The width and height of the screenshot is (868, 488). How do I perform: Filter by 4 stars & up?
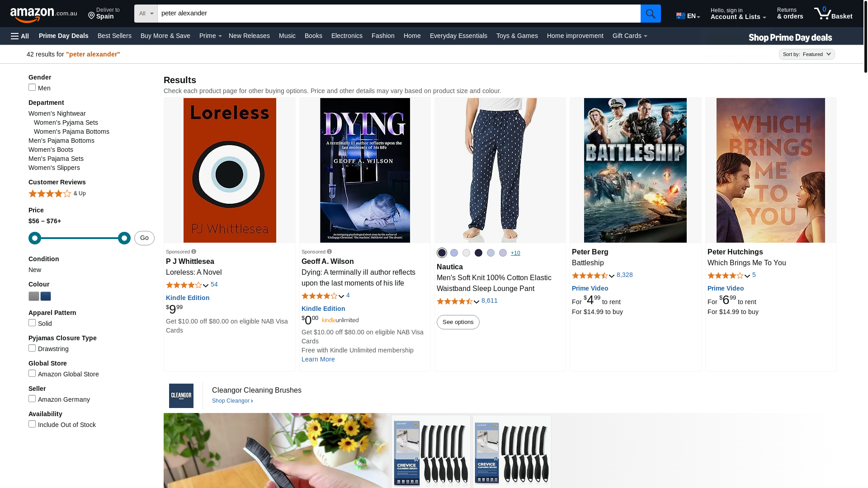(x=57, y=193)
